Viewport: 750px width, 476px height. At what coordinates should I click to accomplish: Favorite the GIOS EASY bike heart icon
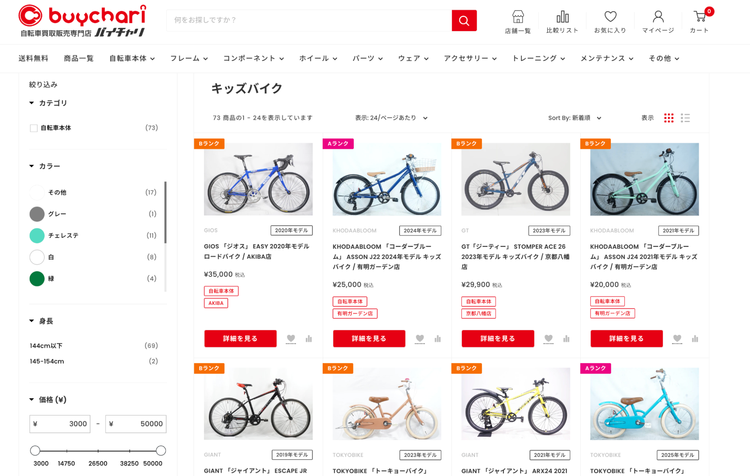click(291, 339)
